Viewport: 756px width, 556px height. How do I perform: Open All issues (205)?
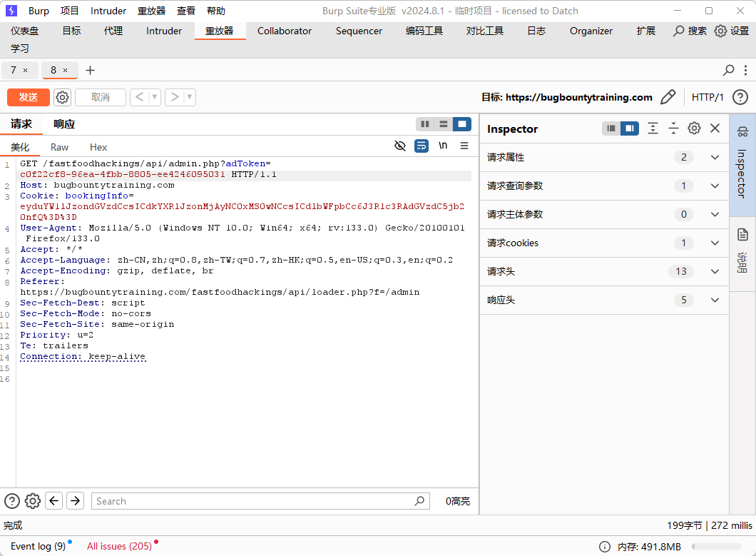click(x=120, y=546)
